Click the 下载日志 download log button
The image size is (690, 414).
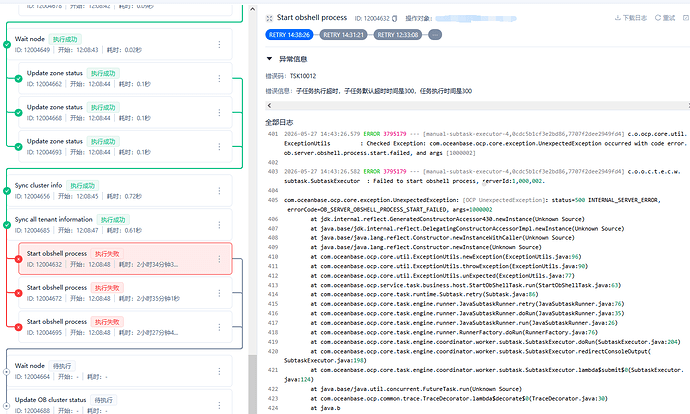[631, 18]
